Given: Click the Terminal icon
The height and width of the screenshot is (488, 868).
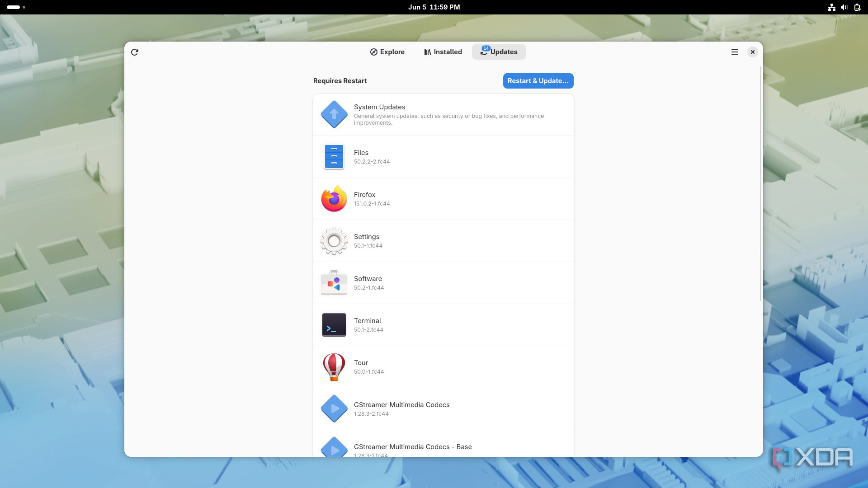Looking at the screenshot, I should pyautogui.click(x=334, y=325).
